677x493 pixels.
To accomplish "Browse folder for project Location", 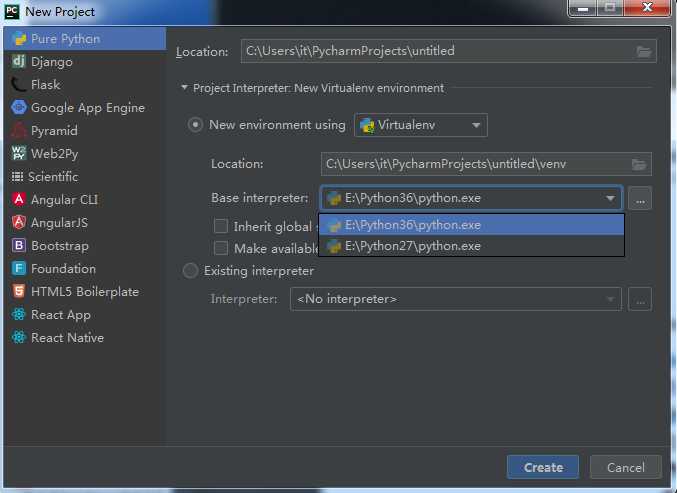I will [644, 51].
